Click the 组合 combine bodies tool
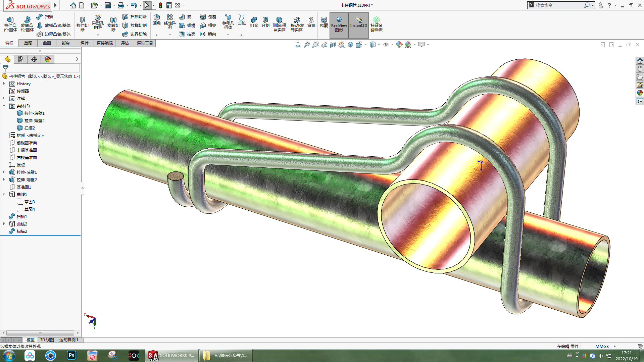 (254, 22)
